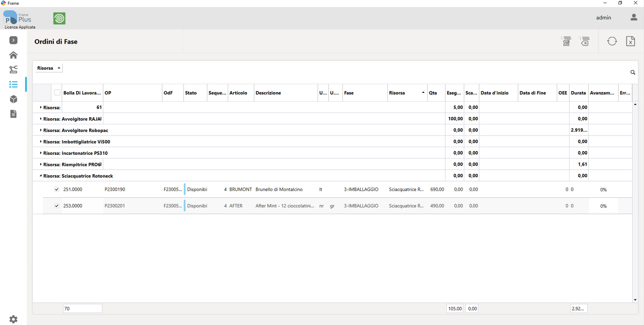Sort by Data di Fine column

(x=537, y=93)
